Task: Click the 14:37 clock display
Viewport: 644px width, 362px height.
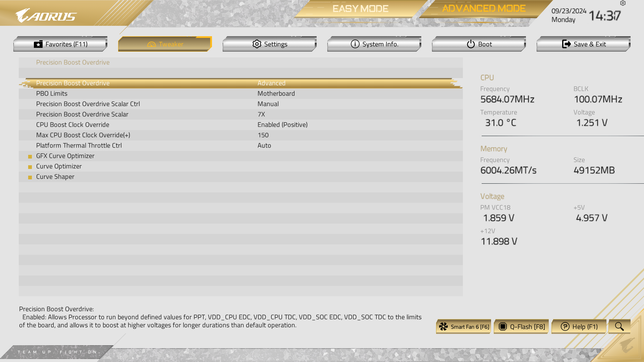Action: (x=605, y=16)
